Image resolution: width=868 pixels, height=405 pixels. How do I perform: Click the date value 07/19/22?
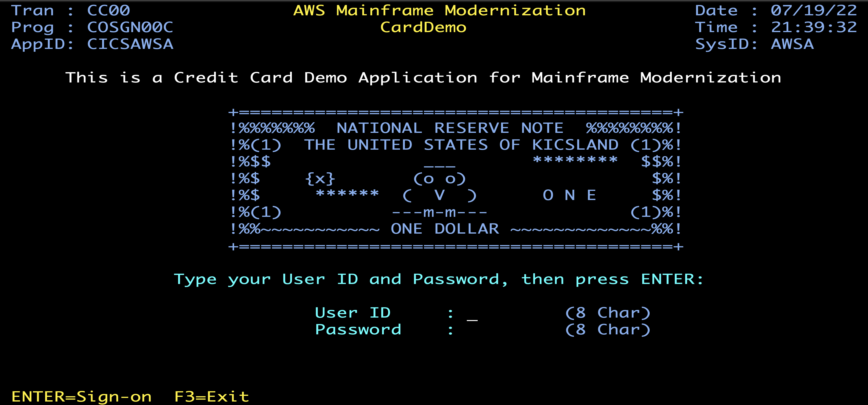(813, 10)
